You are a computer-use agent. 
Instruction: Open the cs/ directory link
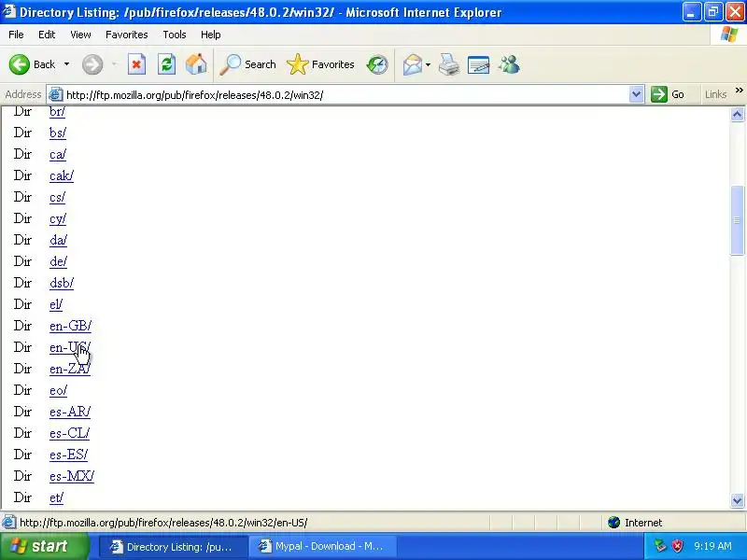(57, 197)
